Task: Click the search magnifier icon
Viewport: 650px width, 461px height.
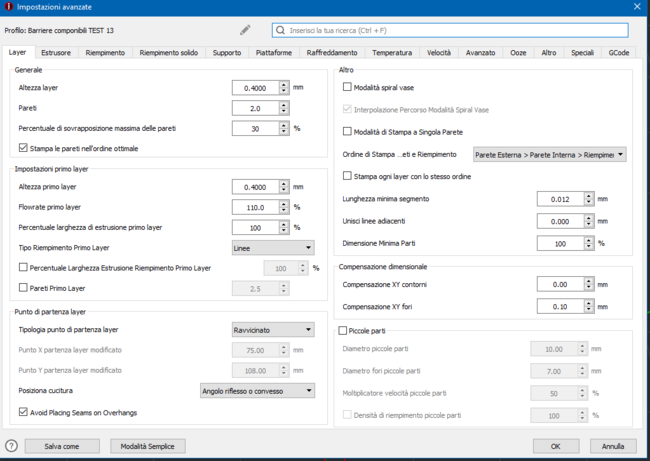Action: pyautogui.click(x=280, y=30)
